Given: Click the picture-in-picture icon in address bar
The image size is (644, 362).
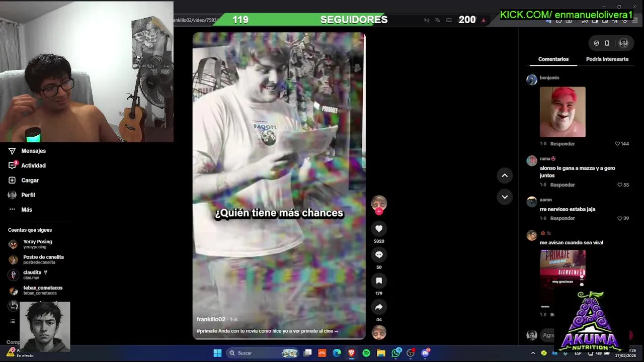Looking at the screenshot, I should [448, 20].
